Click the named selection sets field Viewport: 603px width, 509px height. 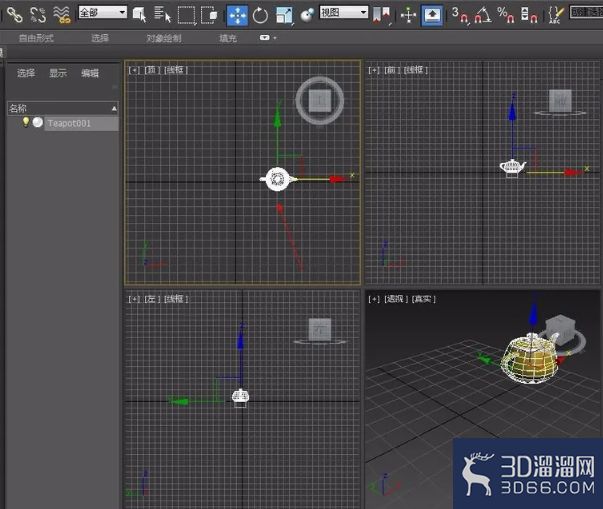click(586, 12)
